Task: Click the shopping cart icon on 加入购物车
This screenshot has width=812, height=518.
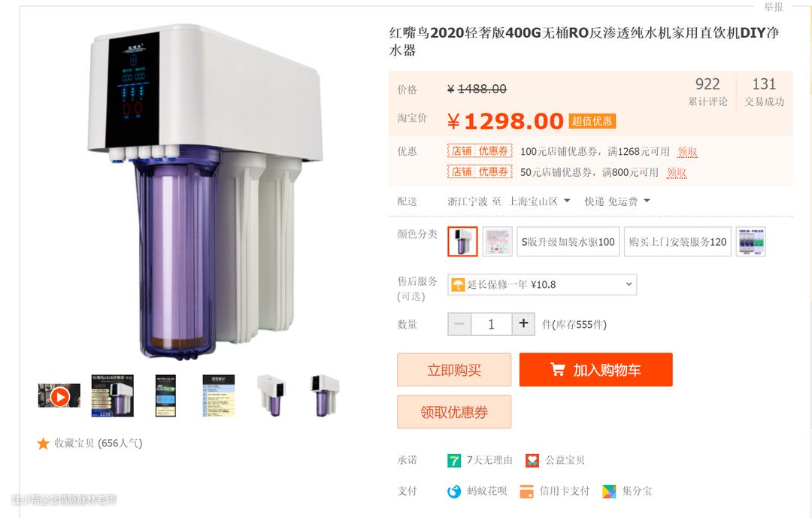Action: click(558, 369)
